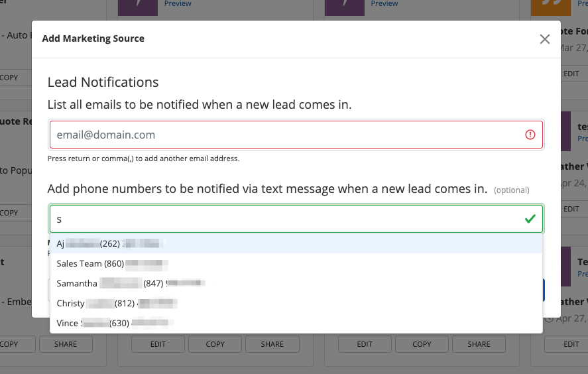
Task: Click the red error icon in email field
Action: pyautogui.click(x=530, y=135)
